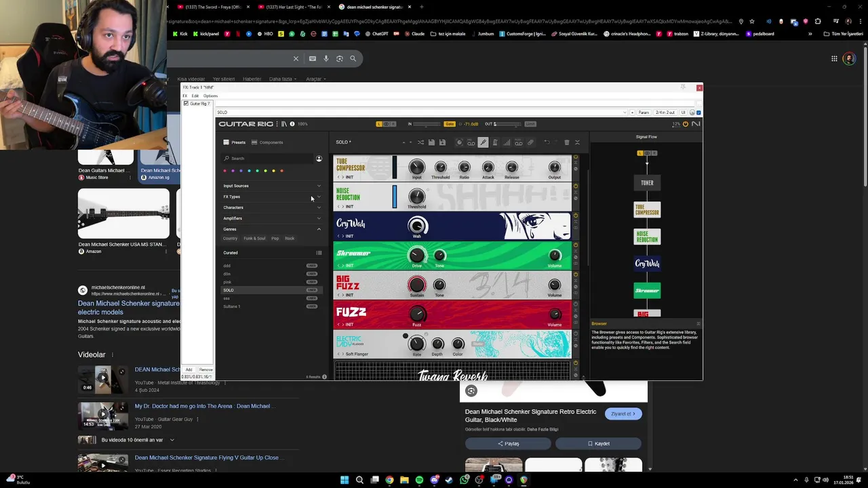
Task: Open Tuner block in Signal Flow
Action: (647, 182)
